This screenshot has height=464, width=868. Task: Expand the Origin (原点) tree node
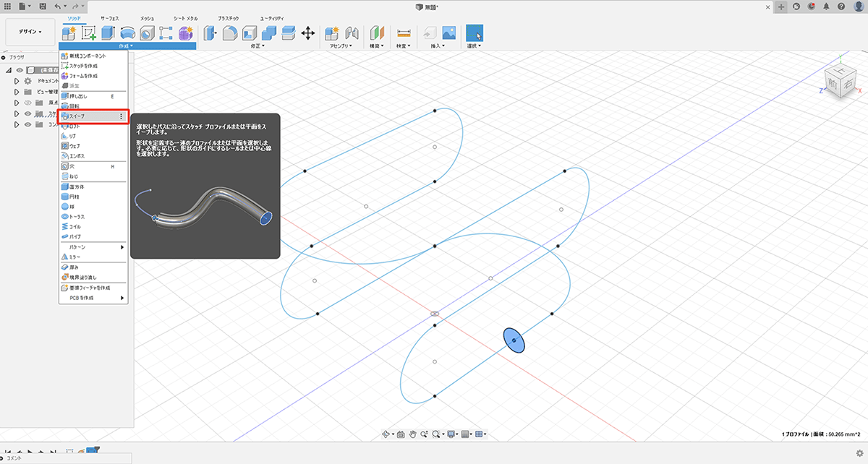tap(17, 103)
